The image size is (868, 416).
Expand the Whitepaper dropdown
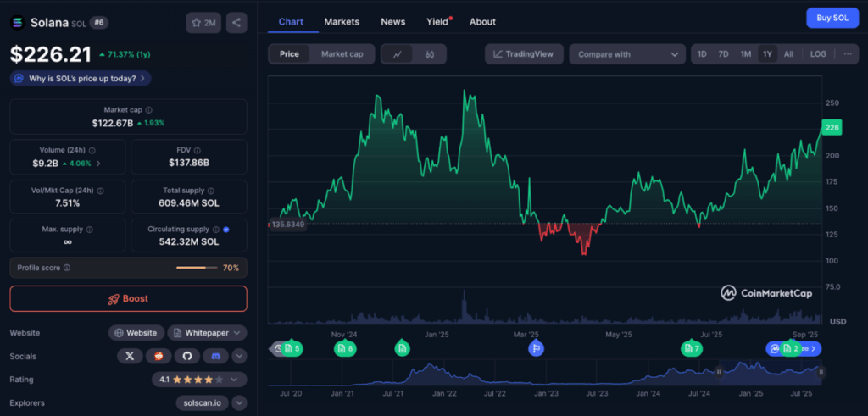pos(207,333)
